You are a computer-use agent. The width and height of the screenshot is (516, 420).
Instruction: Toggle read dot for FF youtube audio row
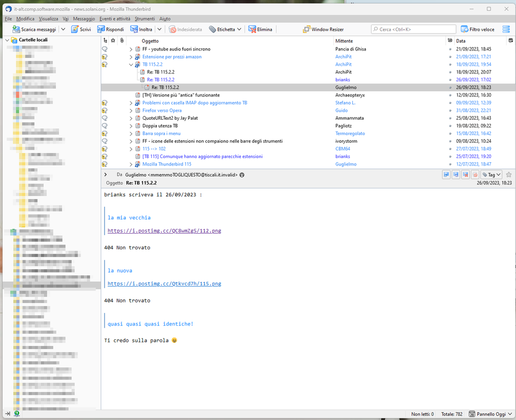coord(450,49)
